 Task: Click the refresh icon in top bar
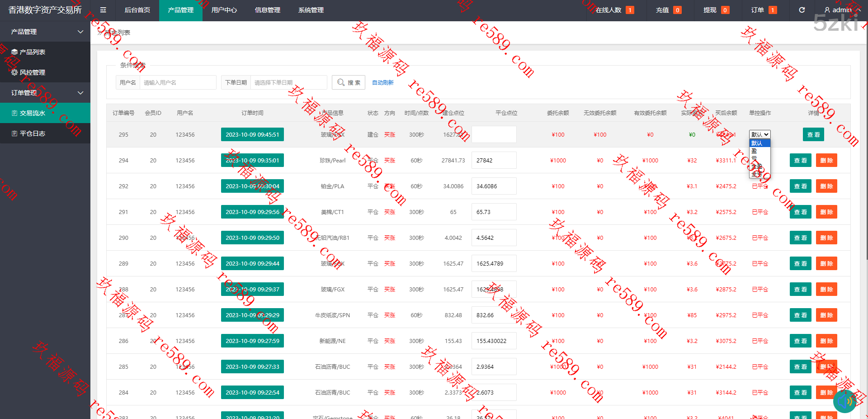tap(802, 10)
